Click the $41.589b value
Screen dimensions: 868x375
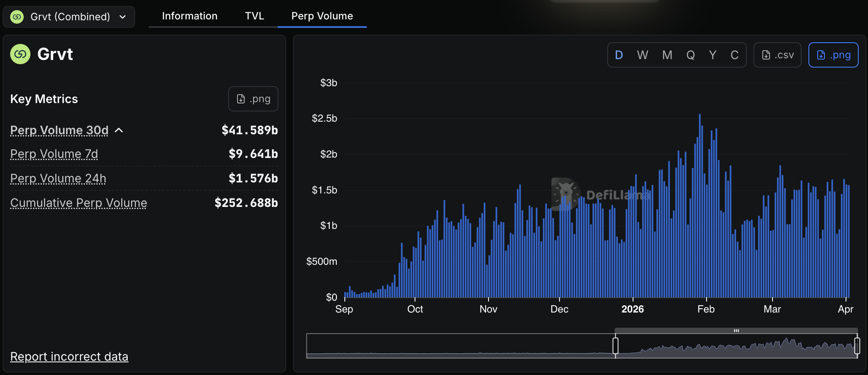click(250, 130)
